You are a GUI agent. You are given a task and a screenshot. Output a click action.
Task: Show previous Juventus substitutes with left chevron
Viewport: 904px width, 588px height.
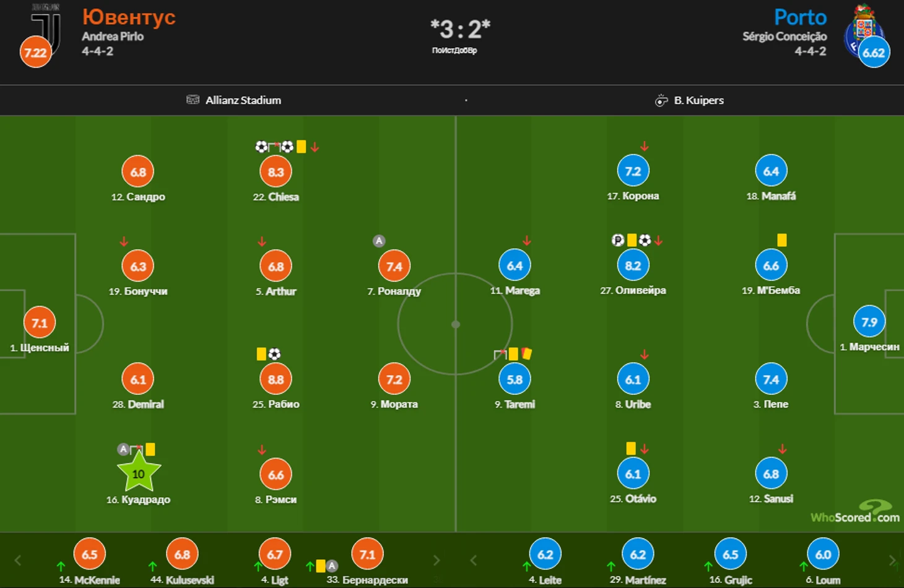point(18,560)
